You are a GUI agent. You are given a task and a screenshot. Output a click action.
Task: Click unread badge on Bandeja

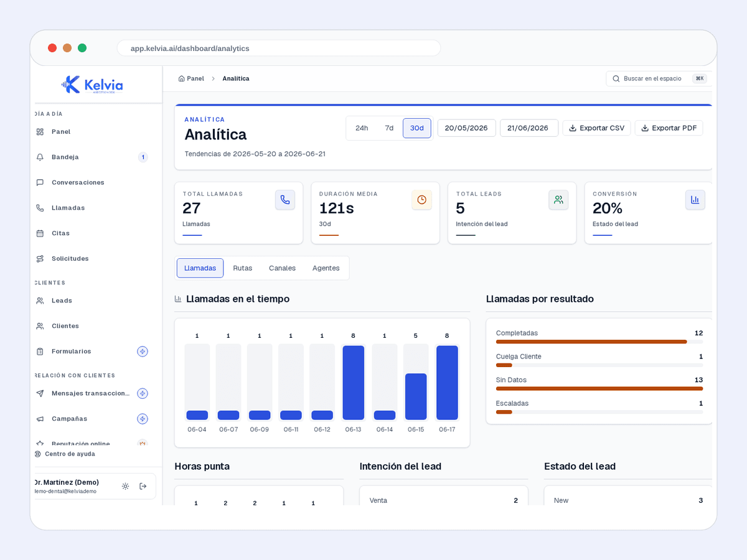click(143, 157)
